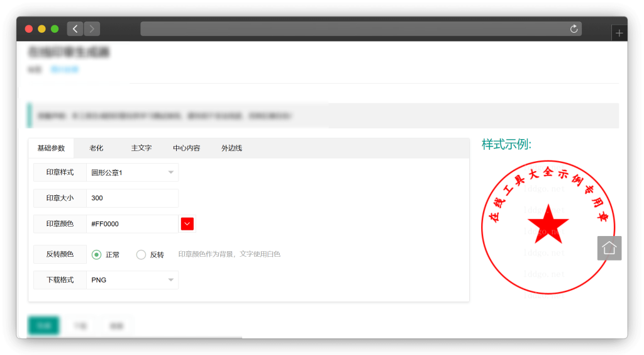The width and height of the screenshot is (644, 355).
Task: Go to the 外边线 tab
Action: coord(231,149)
